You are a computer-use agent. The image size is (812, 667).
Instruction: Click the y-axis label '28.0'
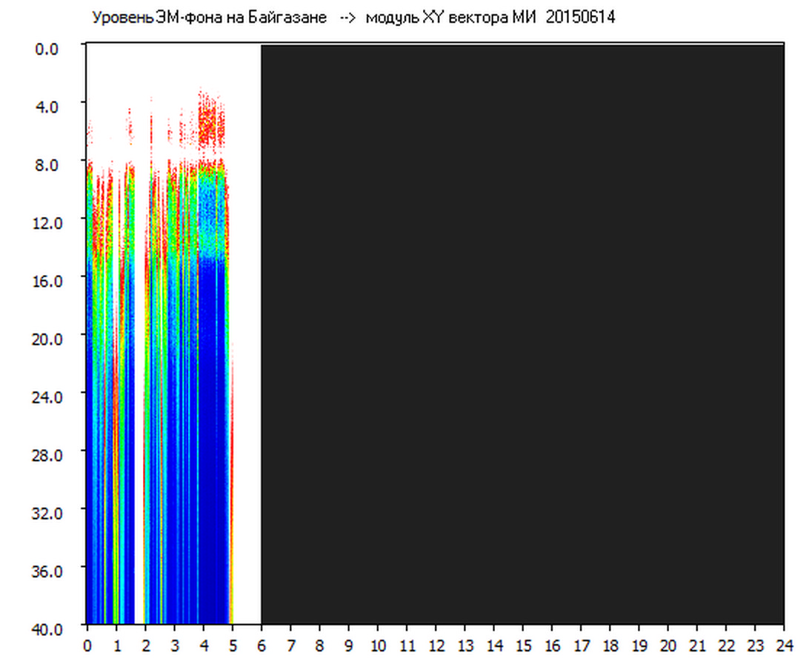pyautogui.click(x=47, y=455)
